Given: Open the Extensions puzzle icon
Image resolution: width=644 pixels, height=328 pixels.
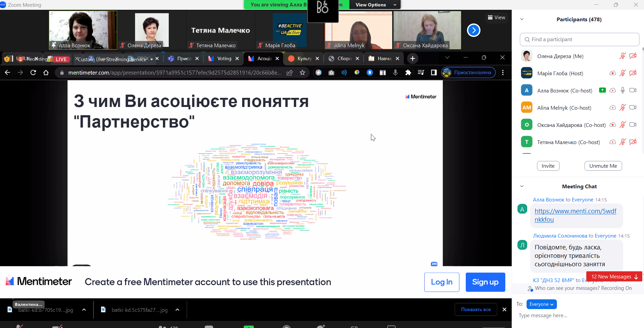Looking at the screenshot, I should (408, 73).
